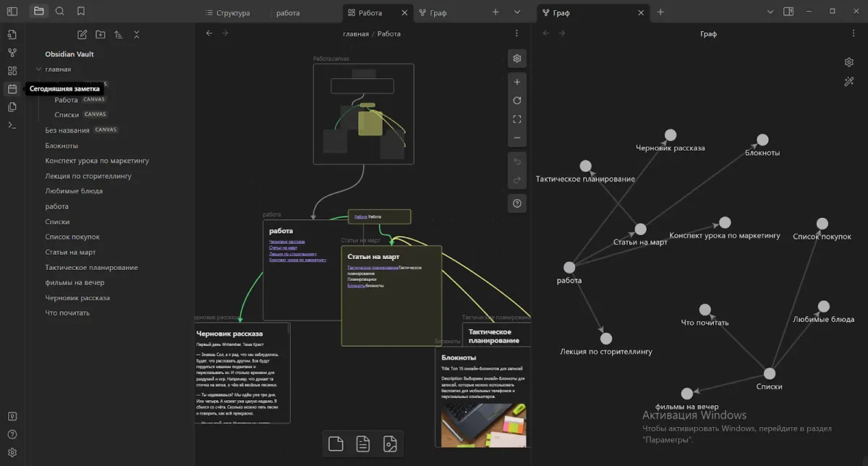The width and height of the screenshot is (868, 466).
Task: Open today's daily note from ribbon
Action: pos(12,89)
